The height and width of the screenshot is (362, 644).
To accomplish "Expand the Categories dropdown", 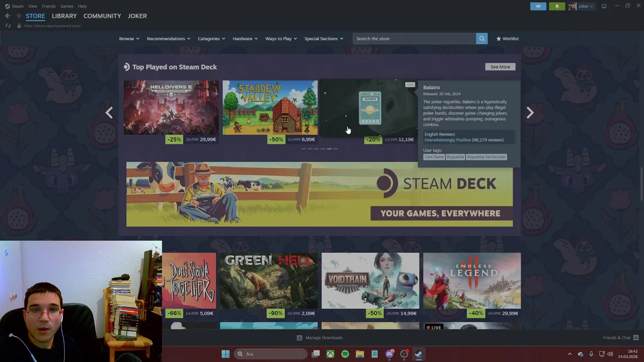I will [x=211, y=39].
